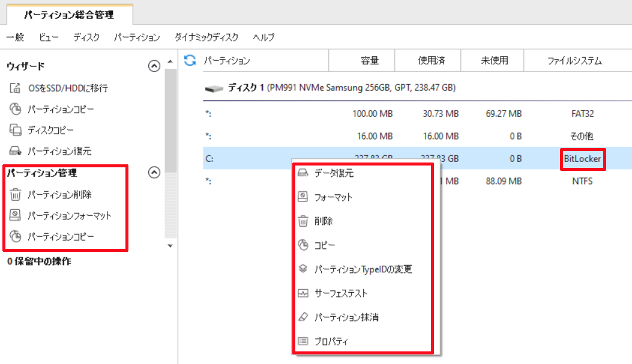Open the ディスク menu
Screen dimensions: 632x364
point(86,37)
